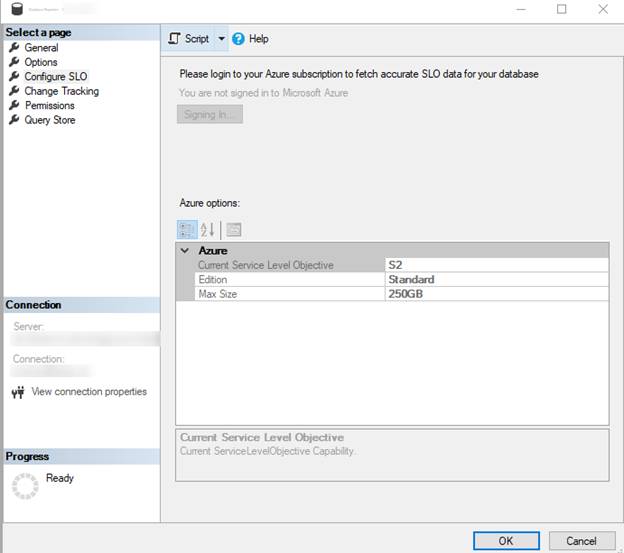Click the Script toolbar button

(189, 39)
